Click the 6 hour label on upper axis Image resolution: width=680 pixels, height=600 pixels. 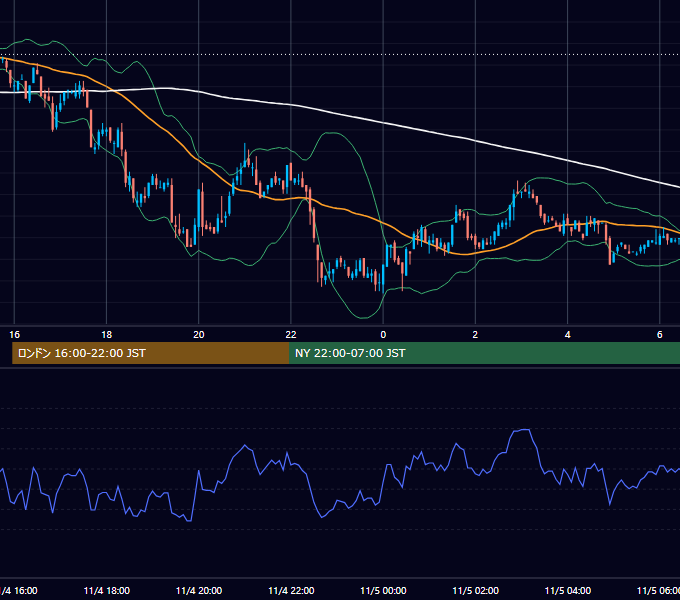(x=660, y=335)
